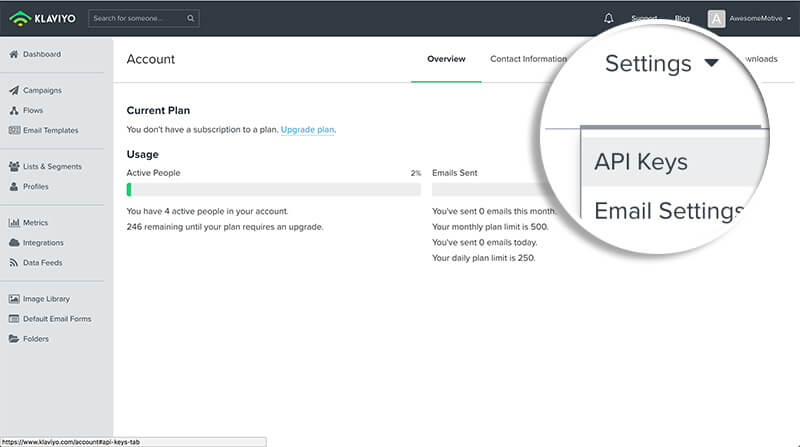Click the Upgrade plan link

(307, 130)
